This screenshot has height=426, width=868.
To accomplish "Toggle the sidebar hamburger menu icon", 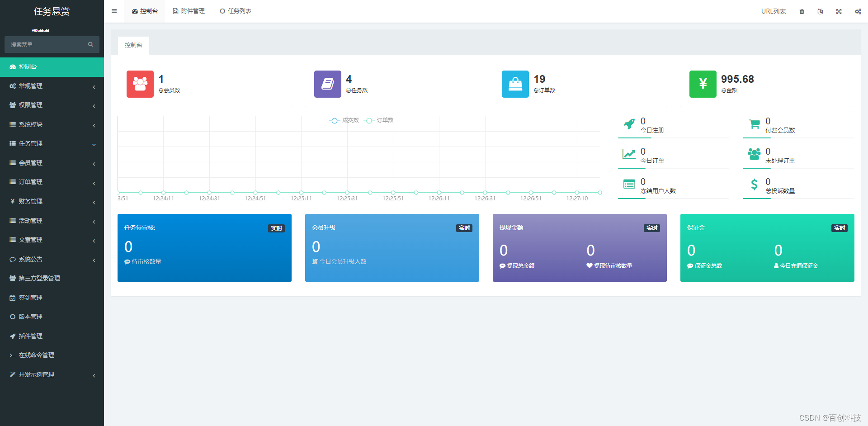I will click(114, 11).
